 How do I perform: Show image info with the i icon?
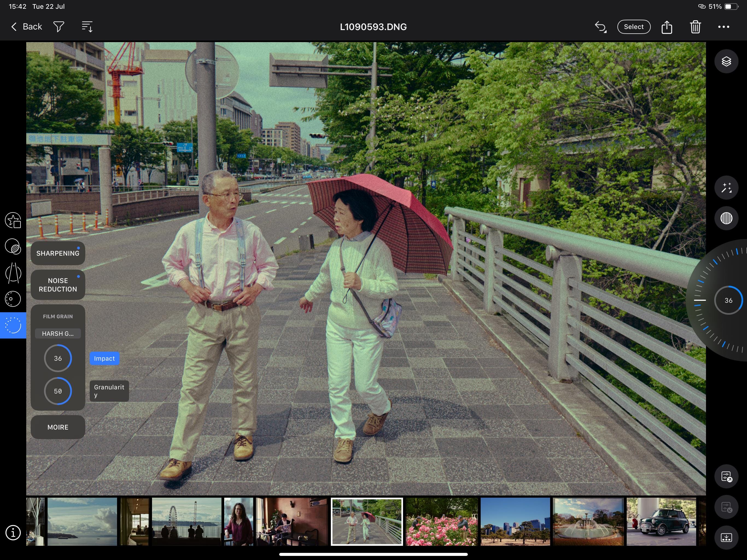tap(13, 533)
